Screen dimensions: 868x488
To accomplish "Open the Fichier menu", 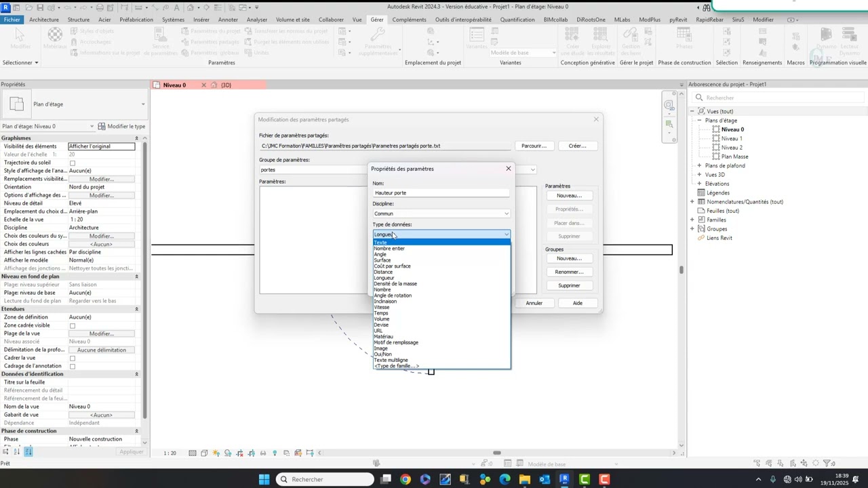I will (12, 20).
